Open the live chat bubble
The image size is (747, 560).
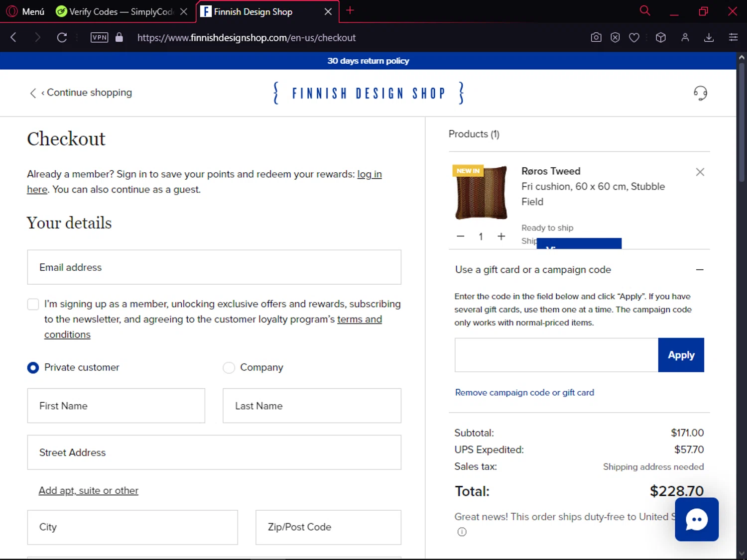tap(696, 519)
